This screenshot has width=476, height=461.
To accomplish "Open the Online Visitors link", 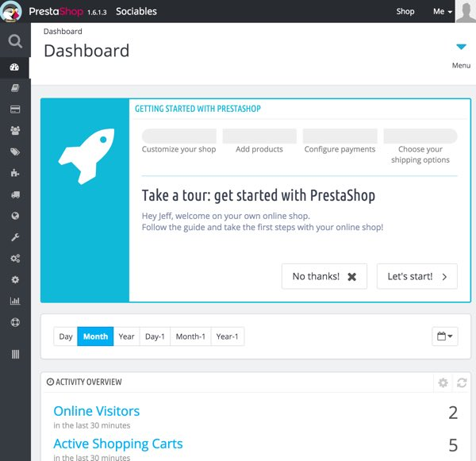I will tap(97, 411).
